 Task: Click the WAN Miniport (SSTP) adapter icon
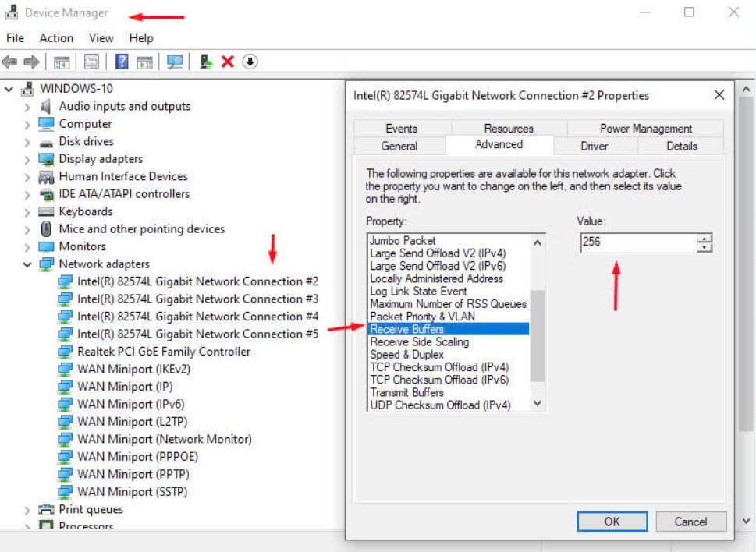click(65, 492)
